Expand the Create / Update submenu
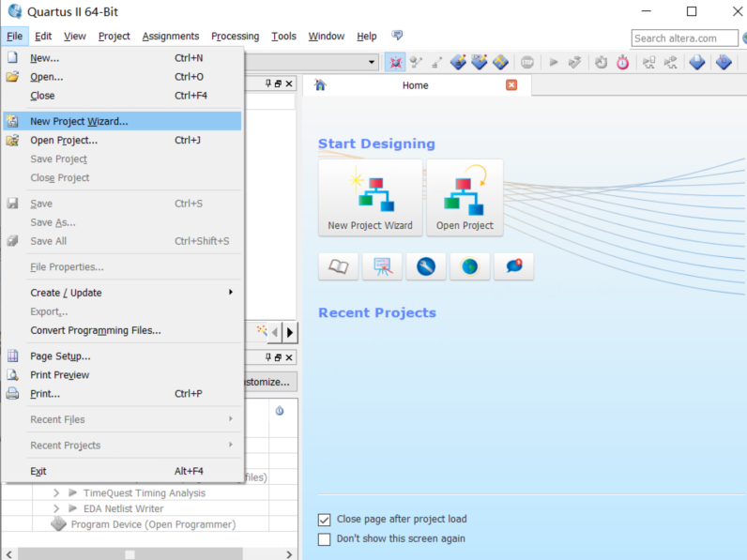 [x=231, y=292]
